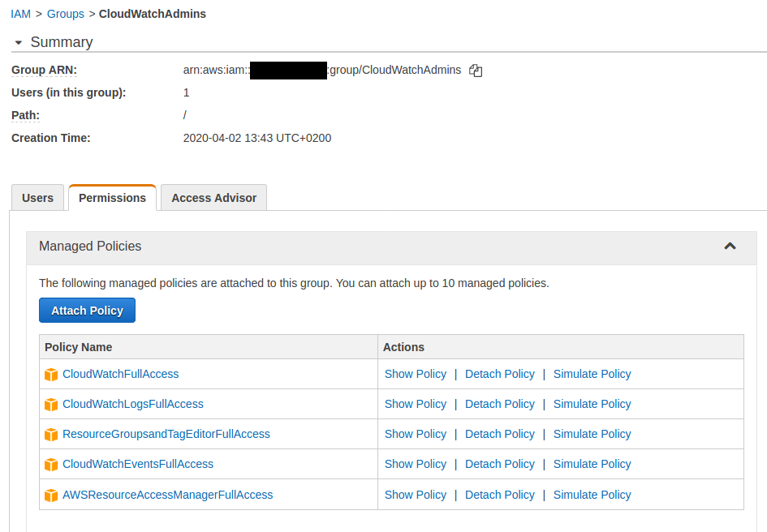Detach Policy CloudWatchEventsFullAccess

pos(500,464)
